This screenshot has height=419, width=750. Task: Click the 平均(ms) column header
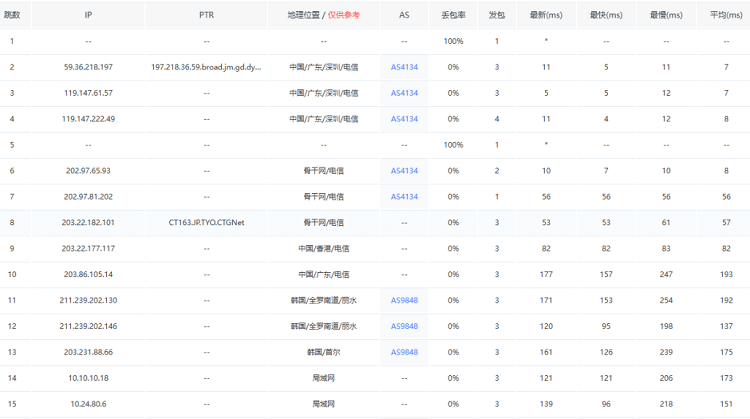[x=726, y=15]
